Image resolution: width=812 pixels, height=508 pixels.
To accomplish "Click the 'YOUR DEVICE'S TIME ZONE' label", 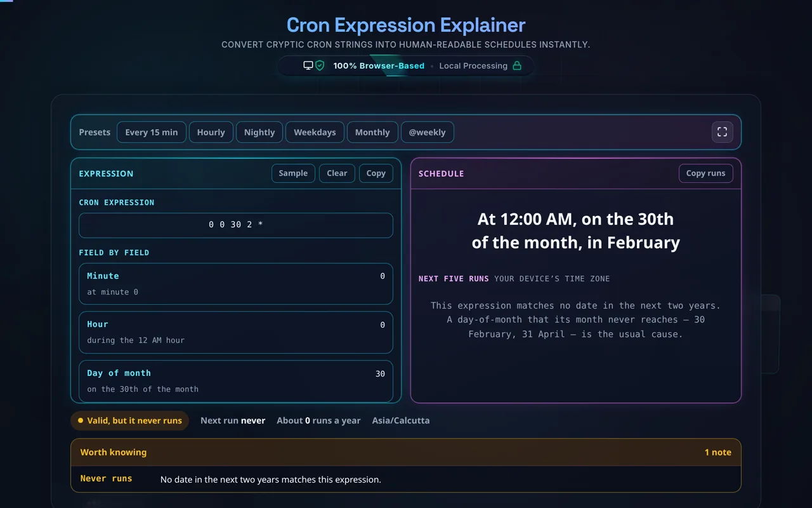I will tap(552, 279).
